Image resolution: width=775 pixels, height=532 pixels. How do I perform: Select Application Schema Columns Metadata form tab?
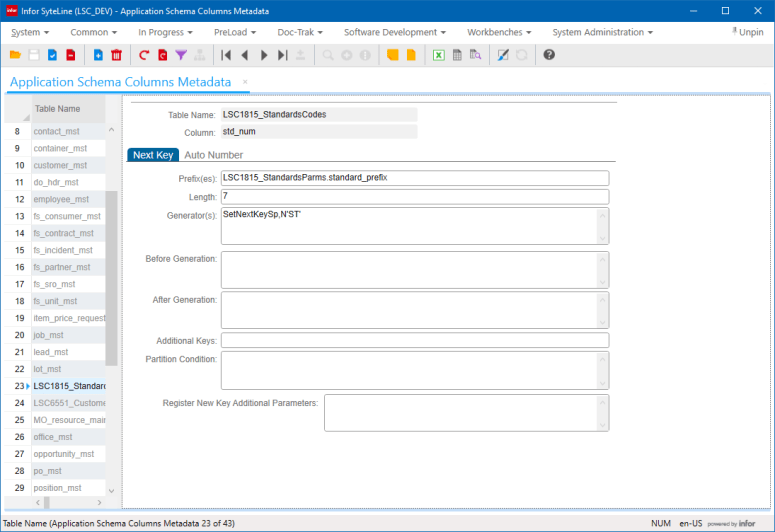[121, 82]
